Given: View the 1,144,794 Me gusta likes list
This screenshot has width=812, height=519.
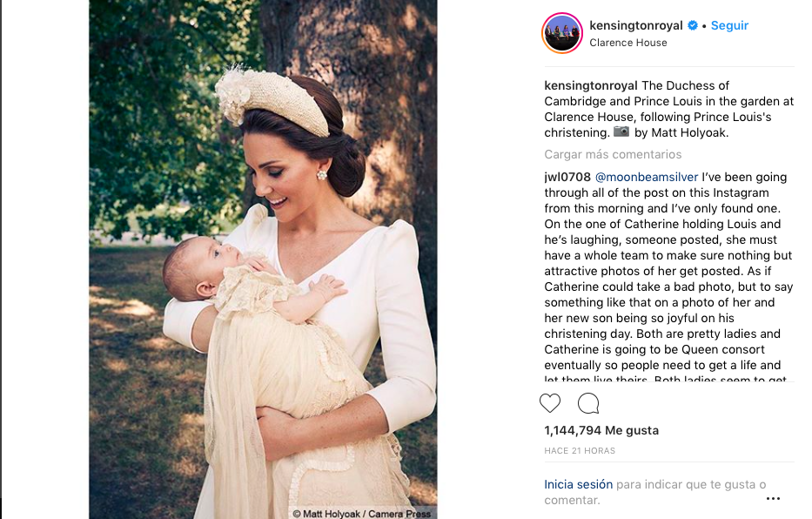Looking at the screenshot, I should click(x=601, y=430).
